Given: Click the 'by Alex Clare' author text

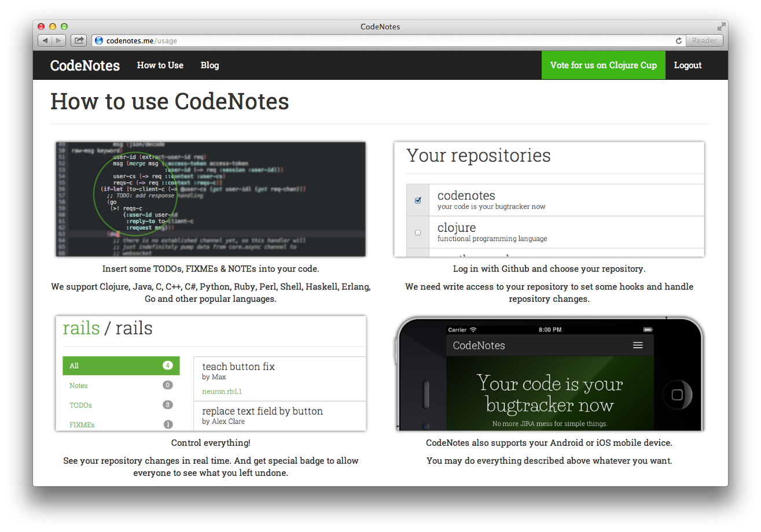Looking at the screenshot, I should 223,422.
